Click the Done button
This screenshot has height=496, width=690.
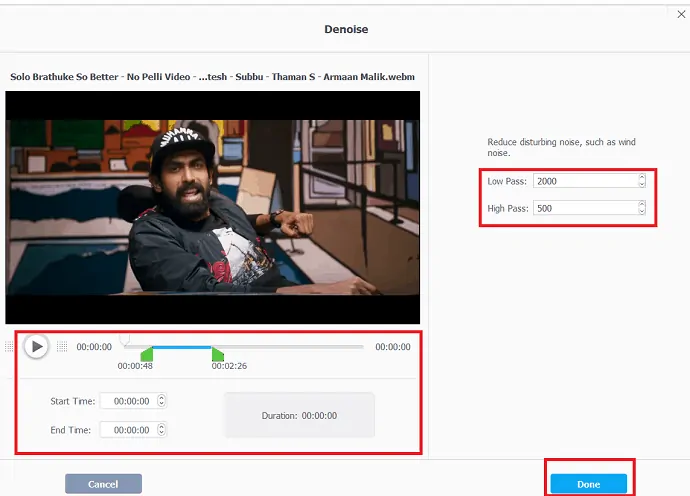coord(588,484)
